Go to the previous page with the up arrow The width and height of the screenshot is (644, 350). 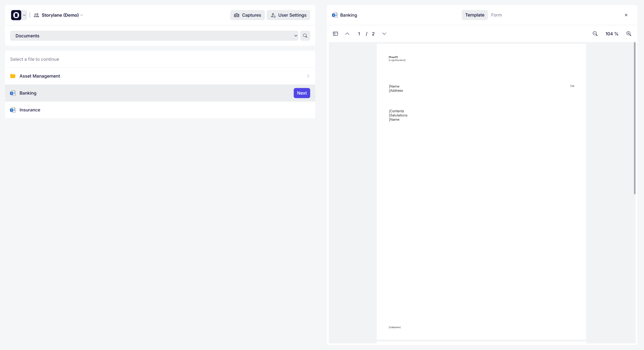(x=347, y=34)
